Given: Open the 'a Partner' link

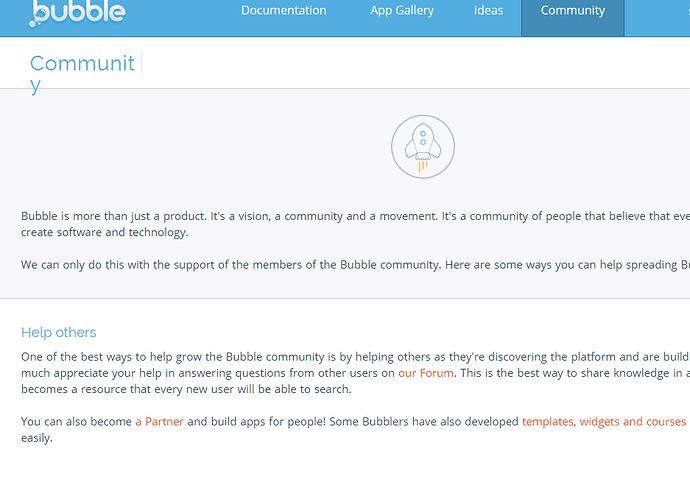Looking at the screenshot, I should (159, 422).
